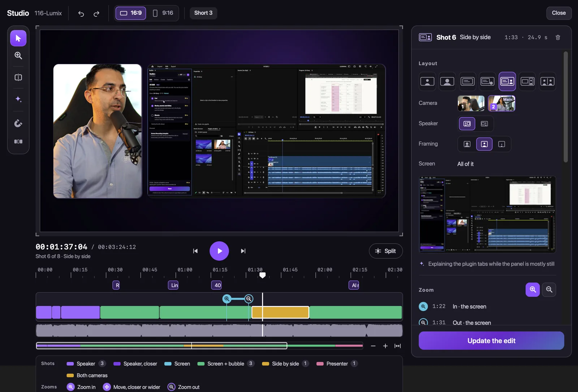Pick the first speaker-only layout
Viewport: 578px width, 392px height.
(x=427, y=81)
